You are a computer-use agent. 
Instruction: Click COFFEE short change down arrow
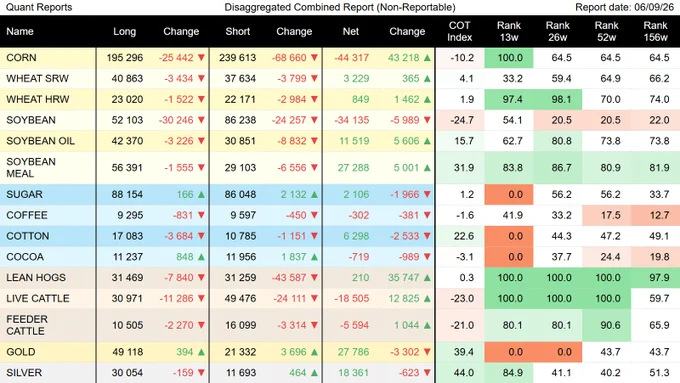(314, 215)
